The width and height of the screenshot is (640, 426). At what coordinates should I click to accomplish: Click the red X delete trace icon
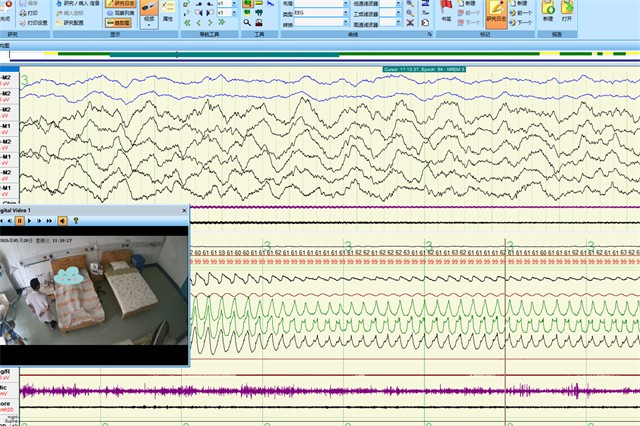pos(410,23)
